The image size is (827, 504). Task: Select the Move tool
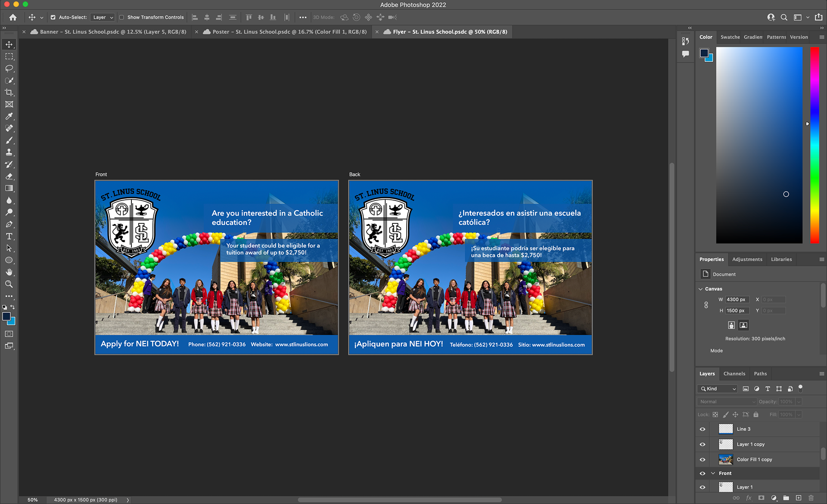point(9,44)
